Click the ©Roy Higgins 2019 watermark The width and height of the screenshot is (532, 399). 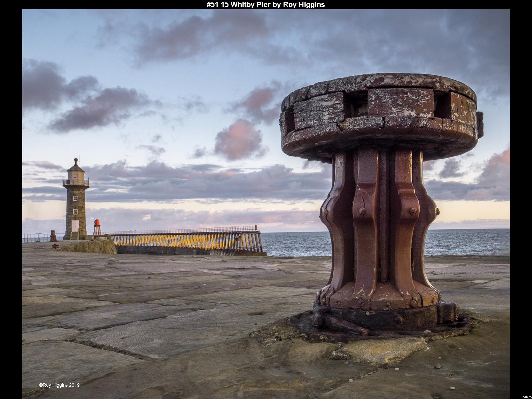point(59,385)
